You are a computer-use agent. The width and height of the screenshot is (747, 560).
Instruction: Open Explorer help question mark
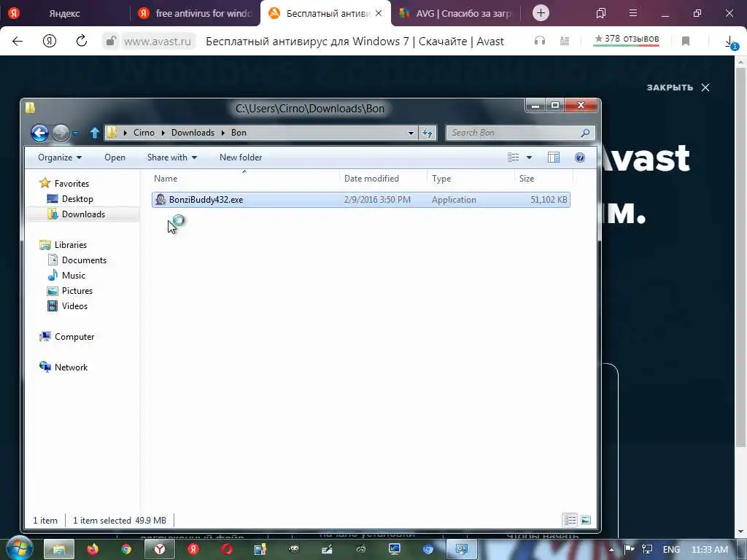580,157
